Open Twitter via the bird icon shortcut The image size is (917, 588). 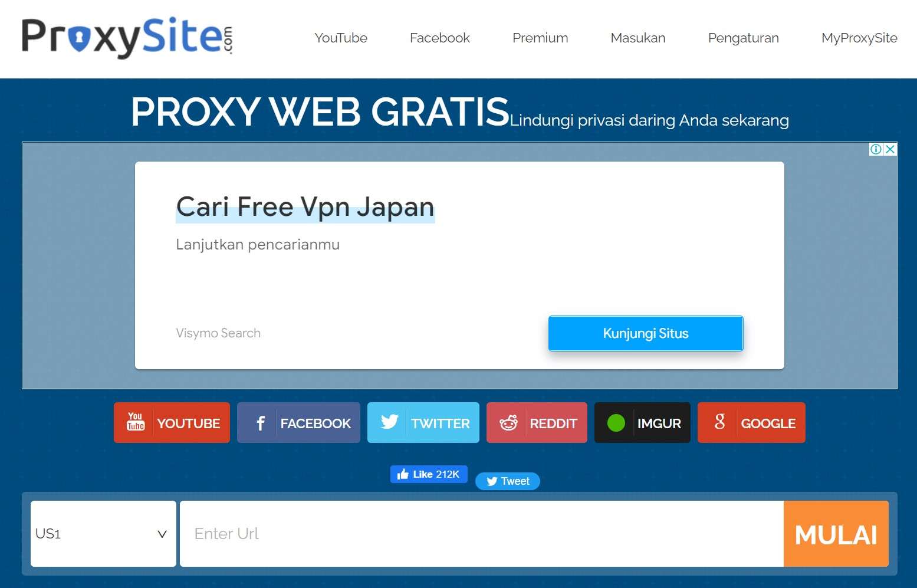coord(389,422)
